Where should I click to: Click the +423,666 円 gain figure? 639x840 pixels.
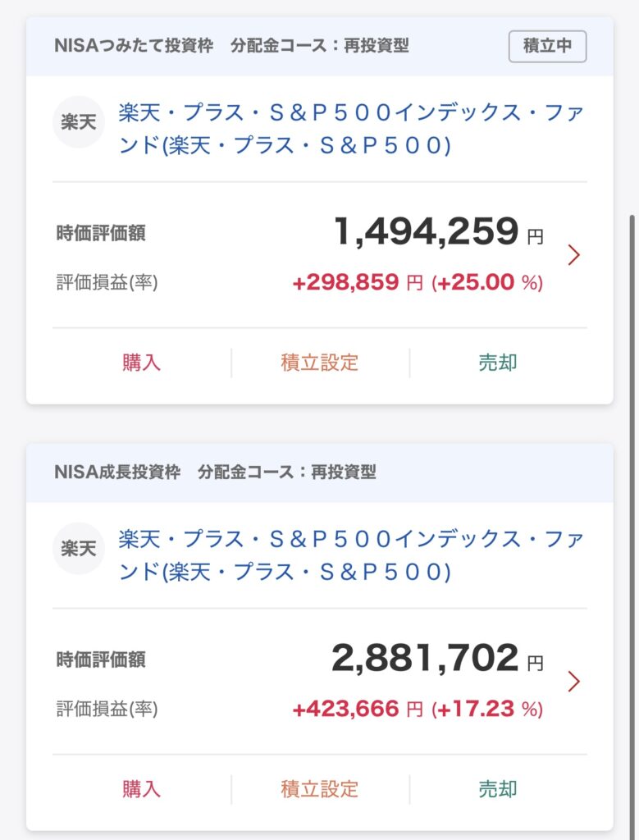[357, 709]
